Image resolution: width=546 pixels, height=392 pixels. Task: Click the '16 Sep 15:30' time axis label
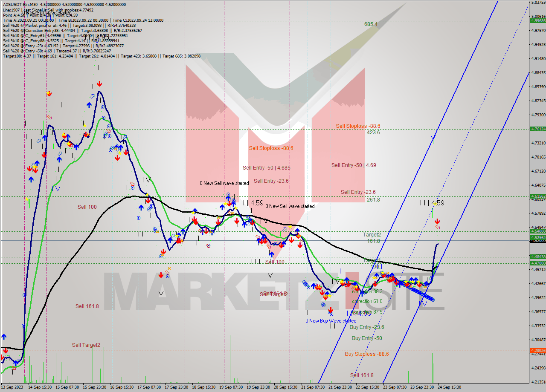122,387
